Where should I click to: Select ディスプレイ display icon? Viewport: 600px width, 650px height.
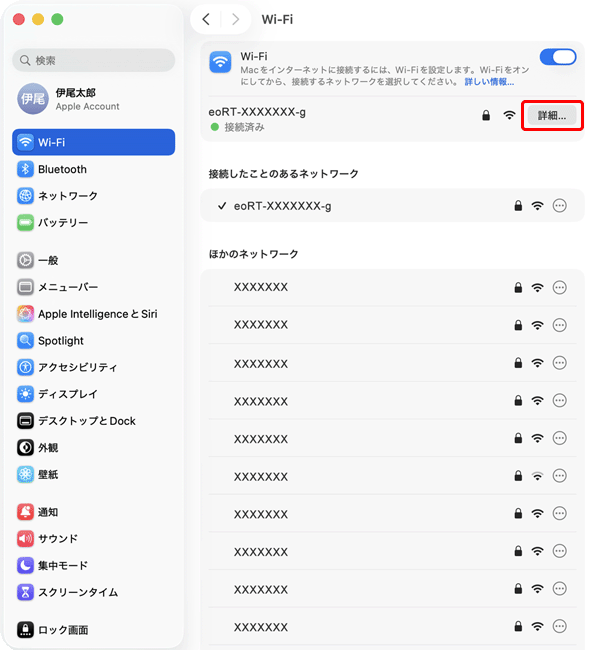26,394
